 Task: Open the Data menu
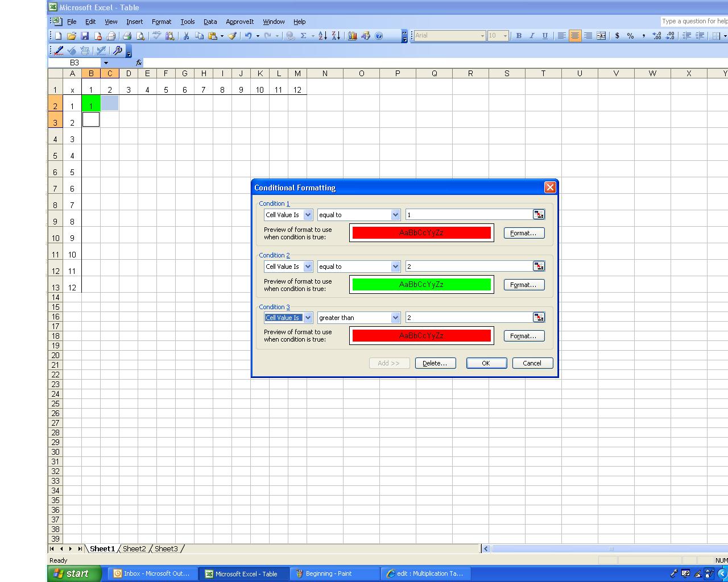point(210,22)
